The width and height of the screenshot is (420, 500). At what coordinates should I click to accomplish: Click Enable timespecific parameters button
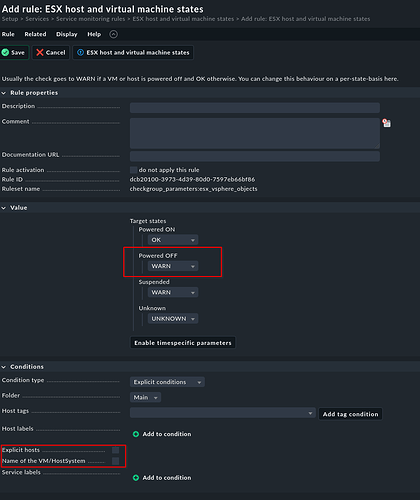pos(183,343)
